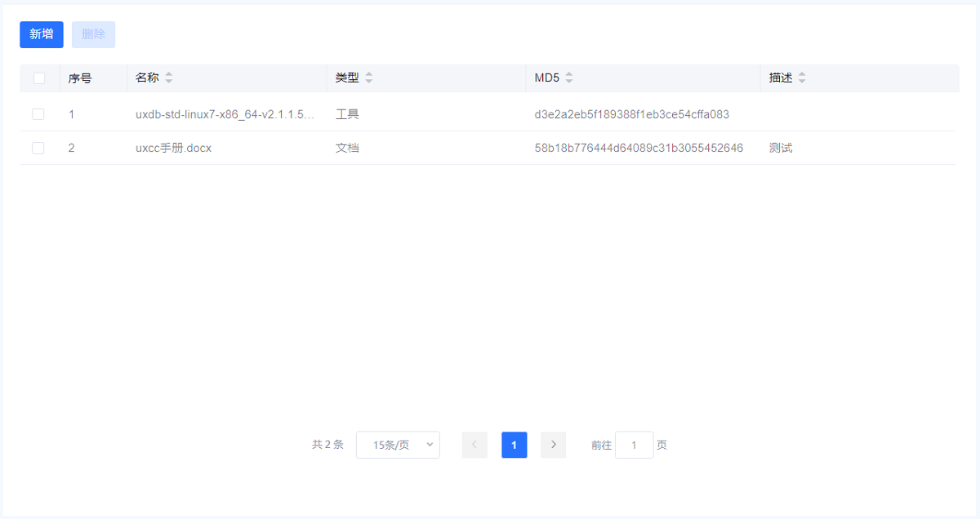Image resolution: width=980 pixels, height=519 pixels.
Task: Check the box for uxcc手册.docx row
Action: coord(38,148)
